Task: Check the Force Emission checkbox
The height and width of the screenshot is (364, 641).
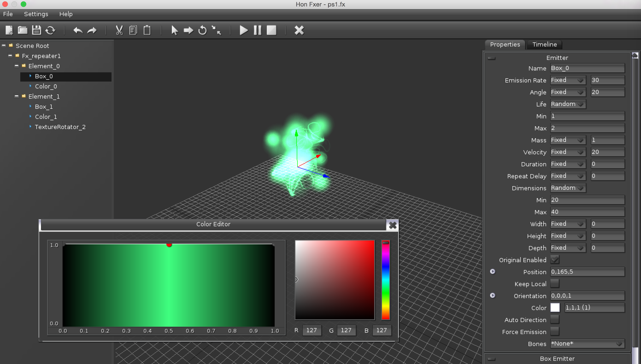Action: (555, 332)
